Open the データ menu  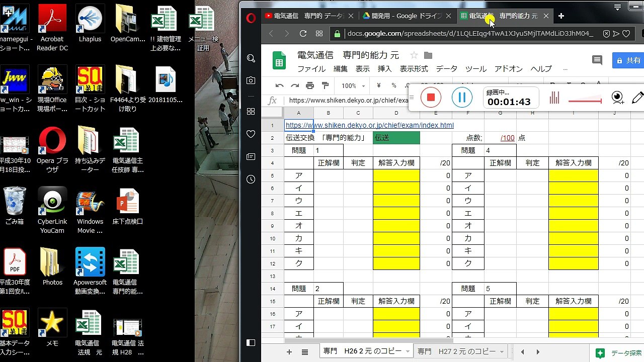[x=447, y=69]
